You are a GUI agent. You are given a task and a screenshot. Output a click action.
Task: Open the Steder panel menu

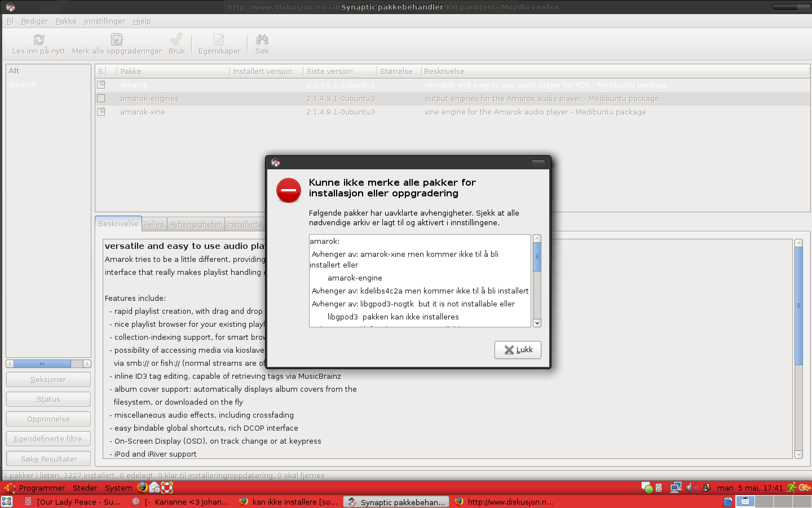tap(85, 488)
